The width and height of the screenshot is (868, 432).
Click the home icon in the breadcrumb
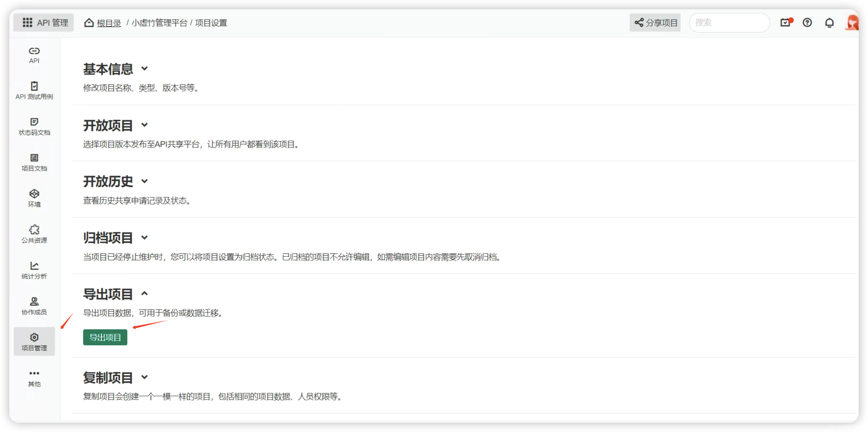coord(89,23)
